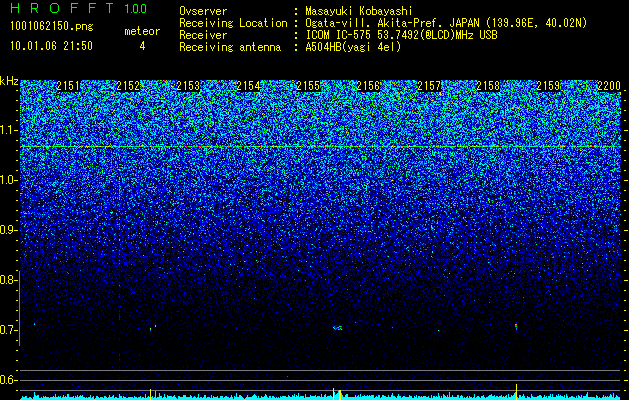The height and width of the screenshot is (400, 629).
Task: Click the meteor echo near 2158
Action: pos(516,326)
